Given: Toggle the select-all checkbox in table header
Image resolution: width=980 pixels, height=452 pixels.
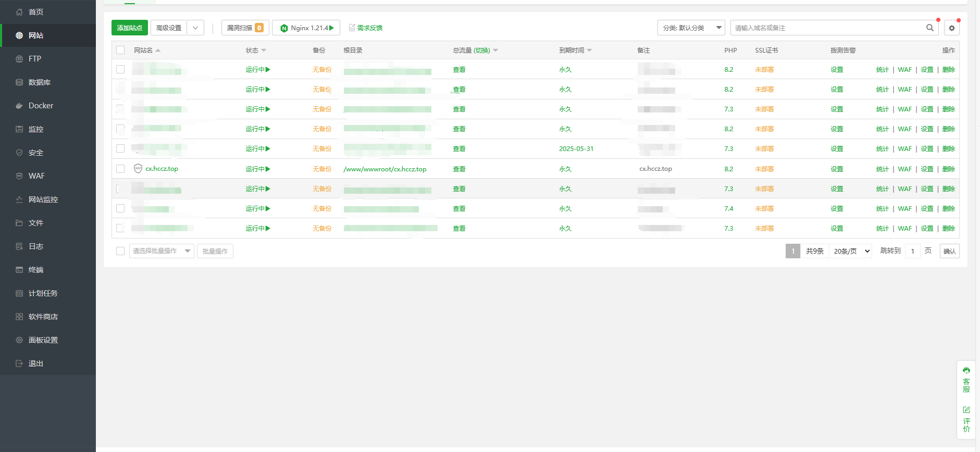Looking at the screenshot, I should click(120, 51).
